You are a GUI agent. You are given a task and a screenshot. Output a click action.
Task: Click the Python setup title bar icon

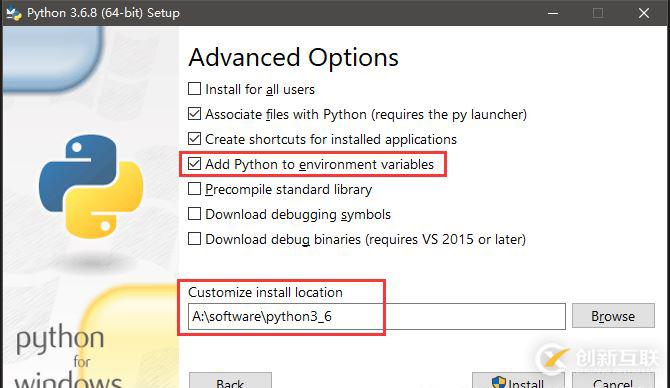(x=14, y=13)
